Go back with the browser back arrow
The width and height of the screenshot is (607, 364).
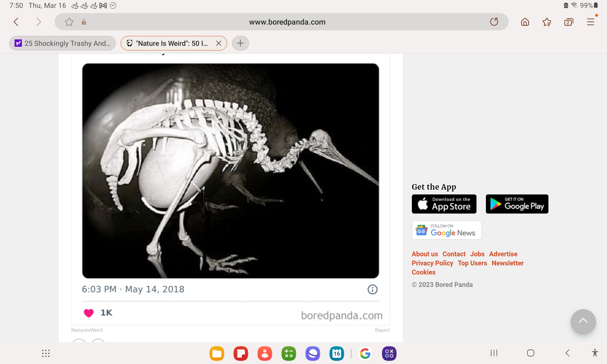16,22
